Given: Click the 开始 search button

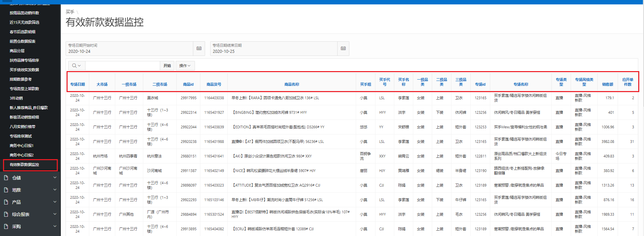Looking at the screenshot, I should click(167, 66).
